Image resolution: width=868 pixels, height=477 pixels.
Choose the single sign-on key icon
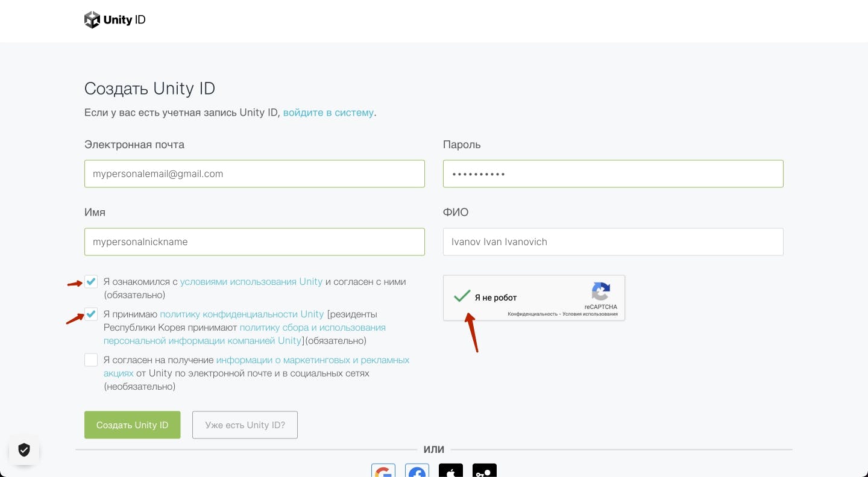485,470
